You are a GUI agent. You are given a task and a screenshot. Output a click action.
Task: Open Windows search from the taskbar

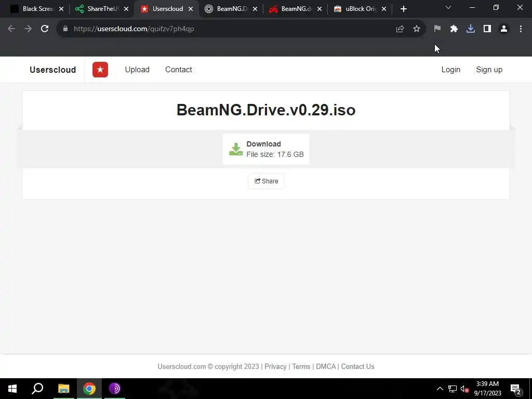tap(37, 389)
